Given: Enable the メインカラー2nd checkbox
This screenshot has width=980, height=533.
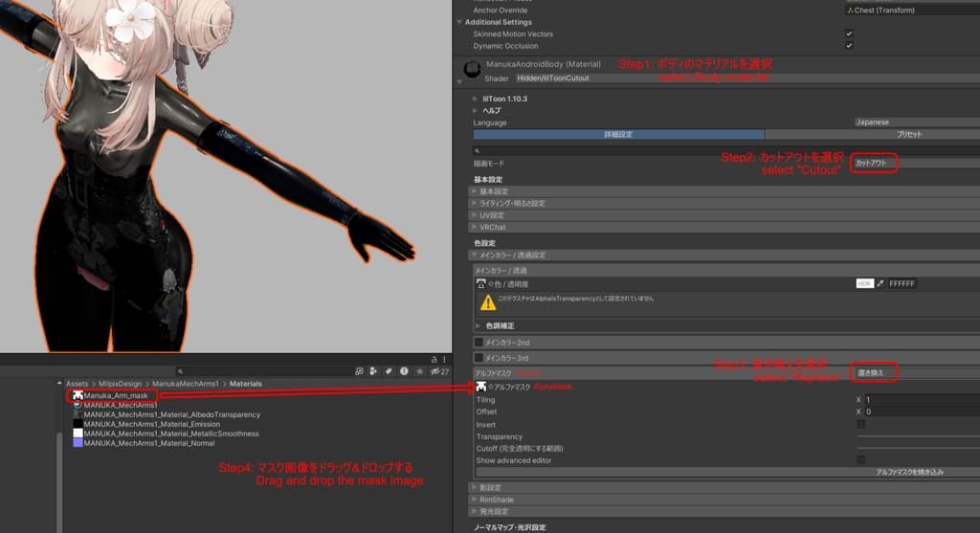Looking at the screenshot, I should 479,343.
